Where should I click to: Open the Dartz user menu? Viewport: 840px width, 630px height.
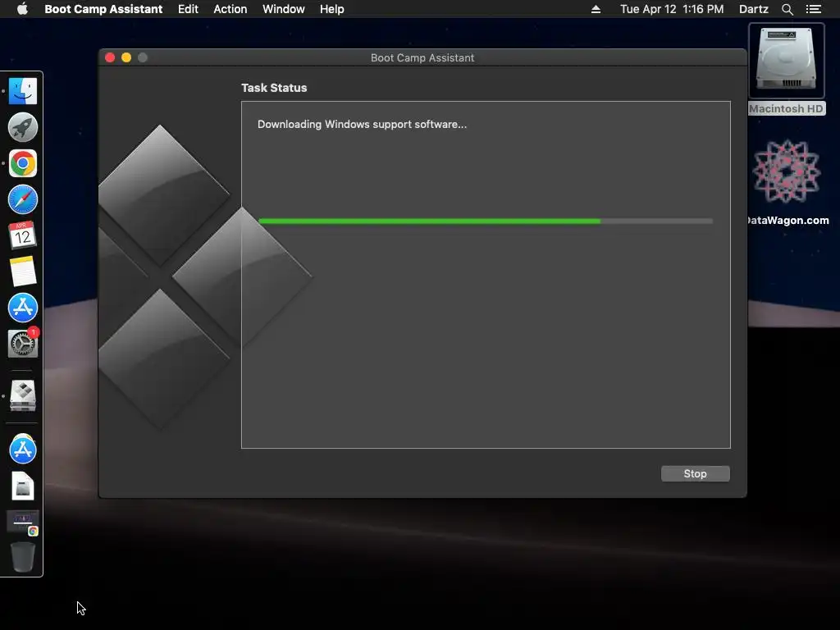[x=753, y=9]
